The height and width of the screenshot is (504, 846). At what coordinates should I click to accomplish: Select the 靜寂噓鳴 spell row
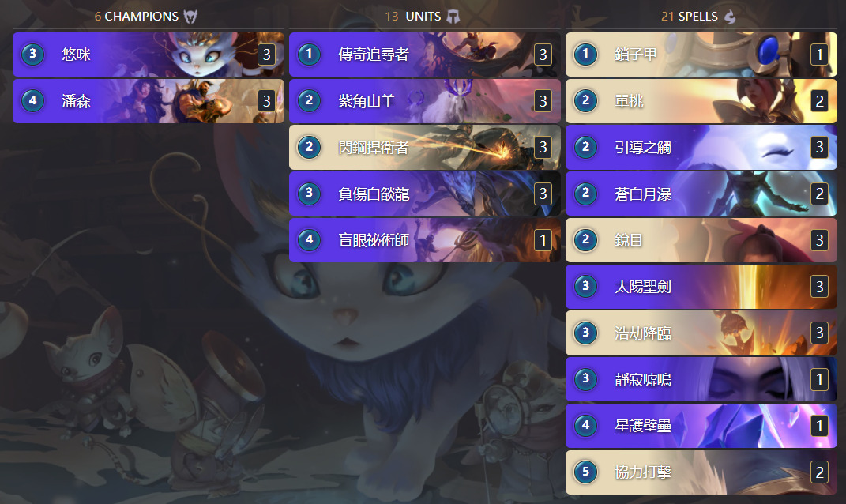701,379
